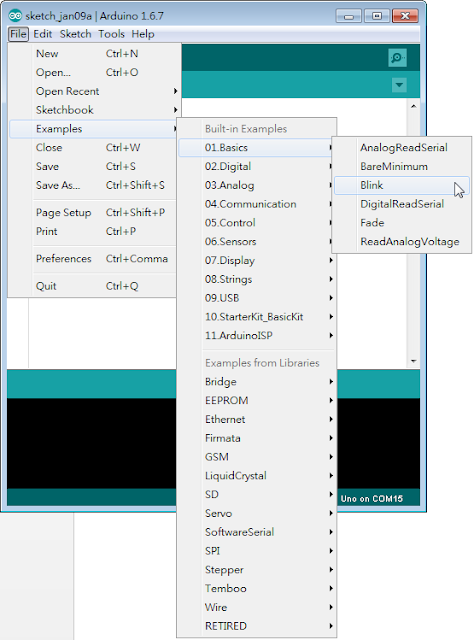This screenshot has width=474, height=640.
Task: Open the AnalogReadSerial example
Action: point(401,148)
